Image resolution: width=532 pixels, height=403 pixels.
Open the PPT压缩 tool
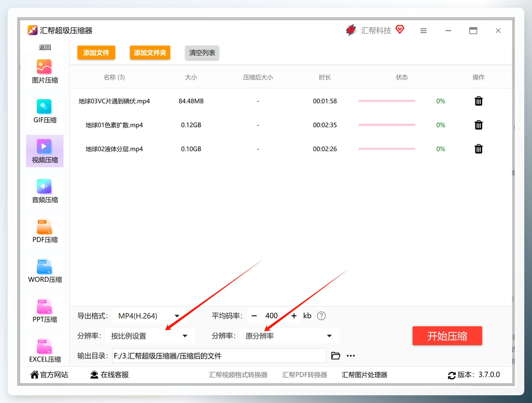coord(45,311)
